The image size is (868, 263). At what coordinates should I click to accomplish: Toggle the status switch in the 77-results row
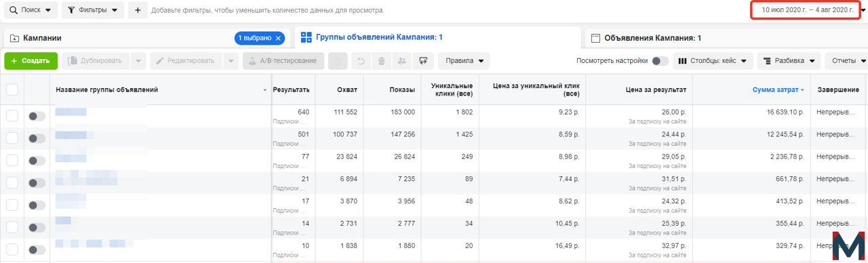(37, 161)
